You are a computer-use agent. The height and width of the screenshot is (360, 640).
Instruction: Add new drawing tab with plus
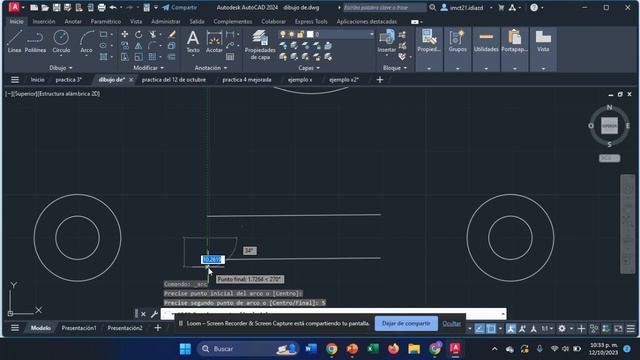click(380, 80)
